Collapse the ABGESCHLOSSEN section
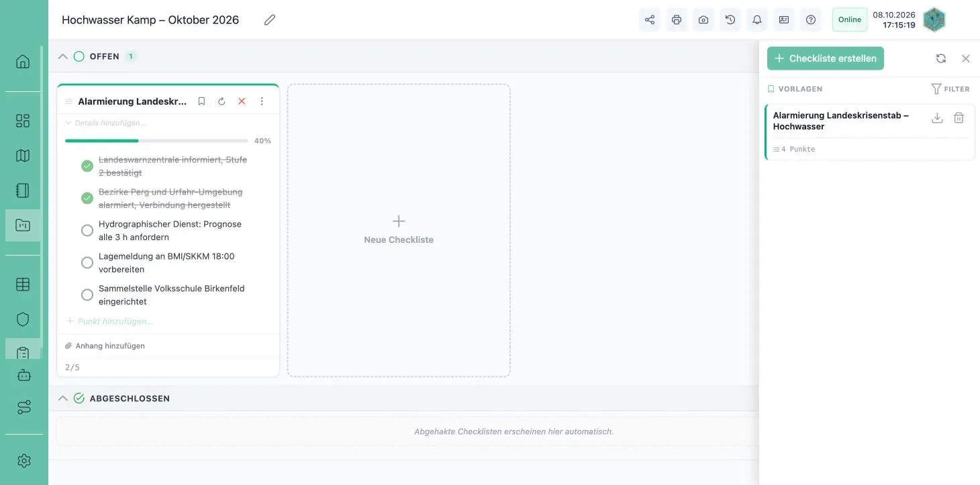 [63, 398]
